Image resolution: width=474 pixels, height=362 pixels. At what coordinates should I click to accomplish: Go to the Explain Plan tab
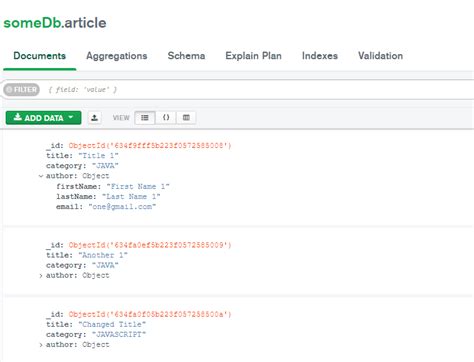tap(253, 56)
